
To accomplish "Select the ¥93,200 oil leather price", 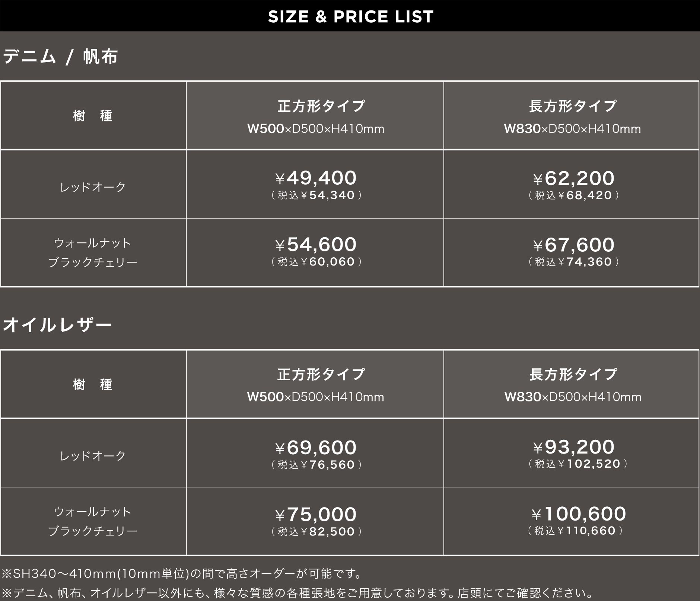I will coord(573,447).
